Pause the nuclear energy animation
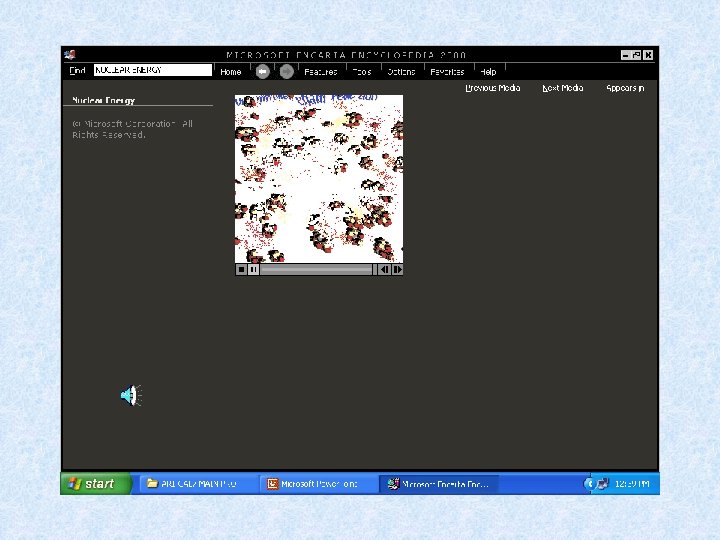 point(253,270)
